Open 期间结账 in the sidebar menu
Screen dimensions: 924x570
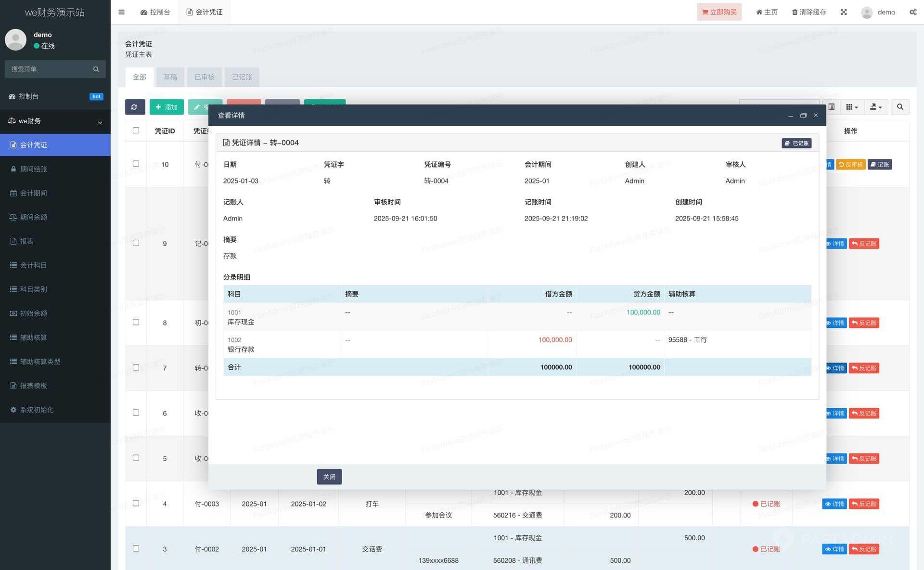coord(34,169)
